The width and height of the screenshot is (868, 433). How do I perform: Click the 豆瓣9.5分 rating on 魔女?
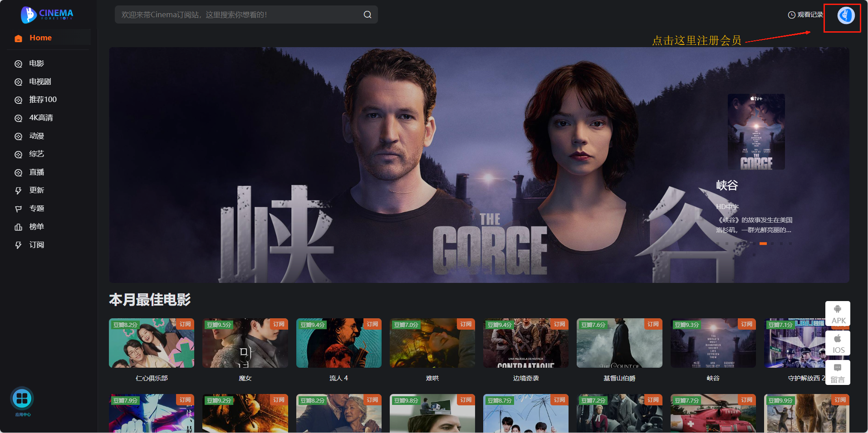219,325
